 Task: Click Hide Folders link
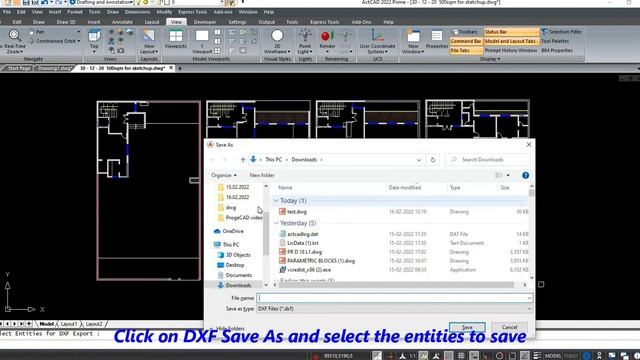pos(230,328)
